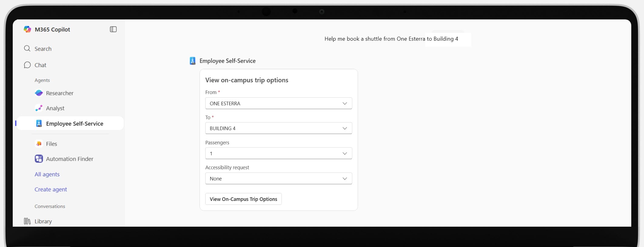Click the Passengers field chevron arrow
The width and height of the screenshot is (644, 247).
pyautogui.click(x=345, y=154)
